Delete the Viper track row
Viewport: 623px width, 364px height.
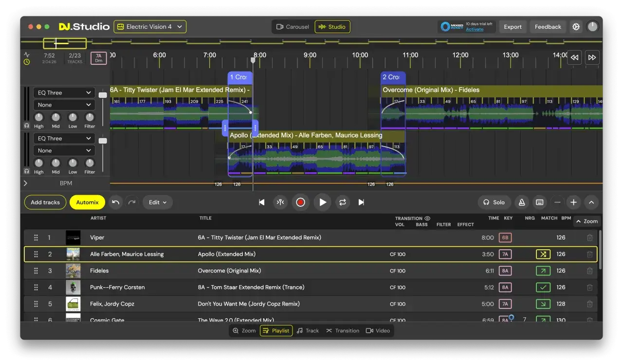click(x=589, y=237)
